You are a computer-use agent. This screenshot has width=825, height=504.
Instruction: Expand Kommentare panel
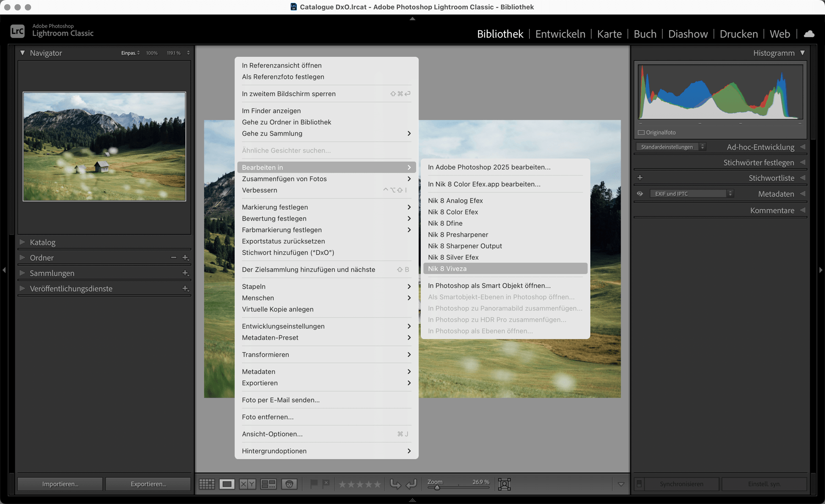[x=803, y=210]
